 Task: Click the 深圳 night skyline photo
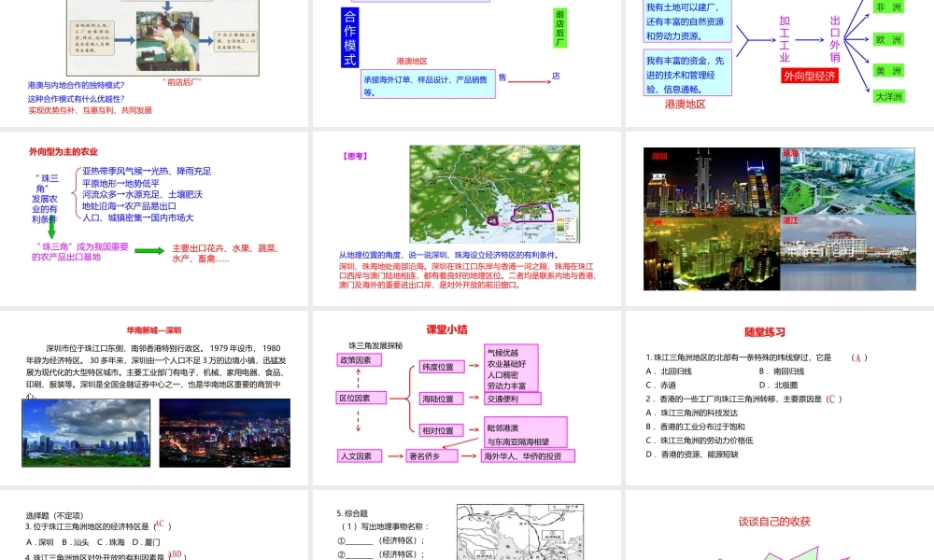click(x=712, y=181)
